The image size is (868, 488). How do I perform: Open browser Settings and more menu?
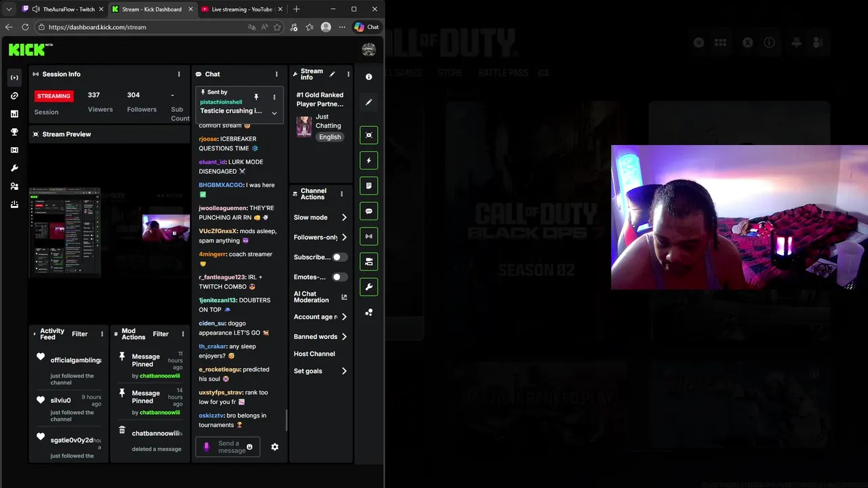[342, 27]
